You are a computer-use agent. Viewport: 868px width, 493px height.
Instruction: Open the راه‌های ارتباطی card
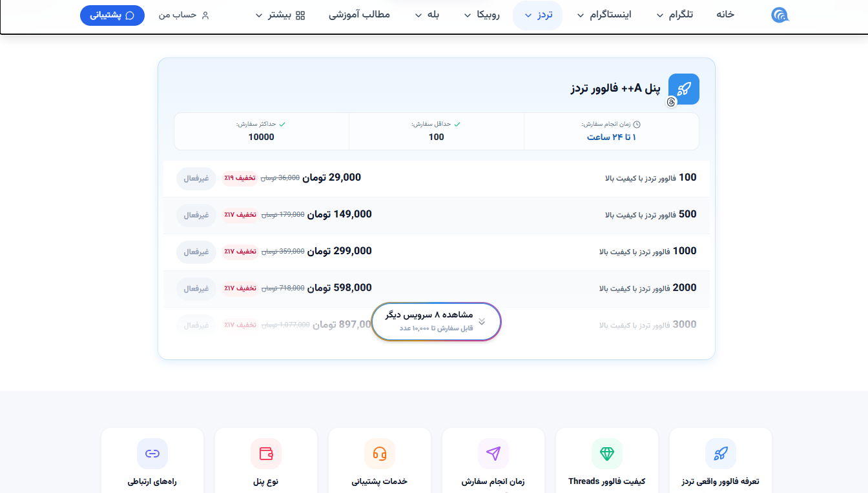pos(152,460)
